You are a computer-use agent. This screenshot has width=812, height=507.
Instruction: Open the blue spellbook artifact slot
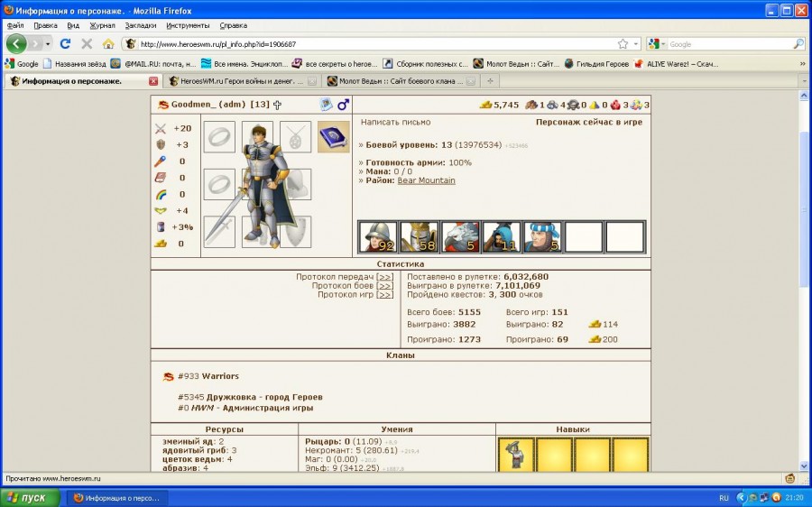[x=334, y=137]
